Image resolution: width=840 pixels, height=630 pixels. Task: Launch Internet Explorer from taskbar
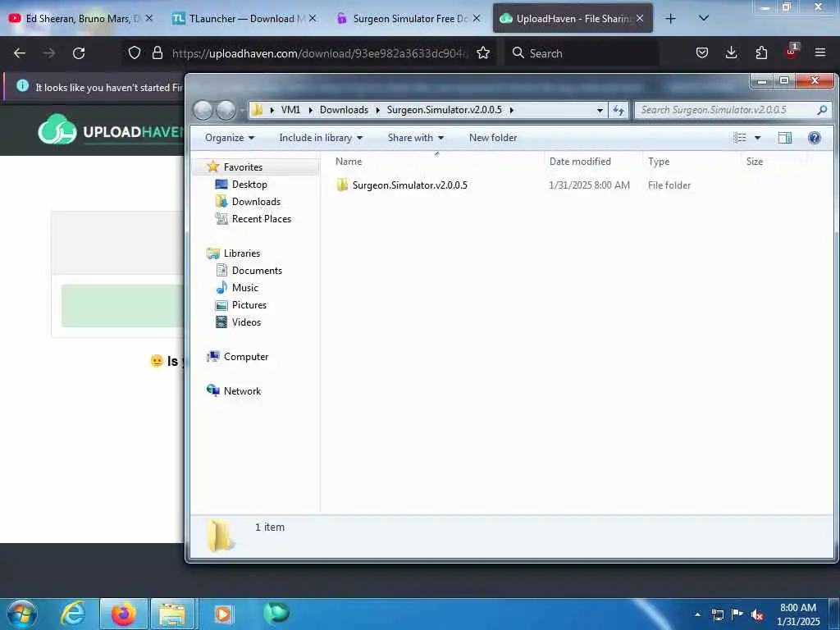(73, 614)
